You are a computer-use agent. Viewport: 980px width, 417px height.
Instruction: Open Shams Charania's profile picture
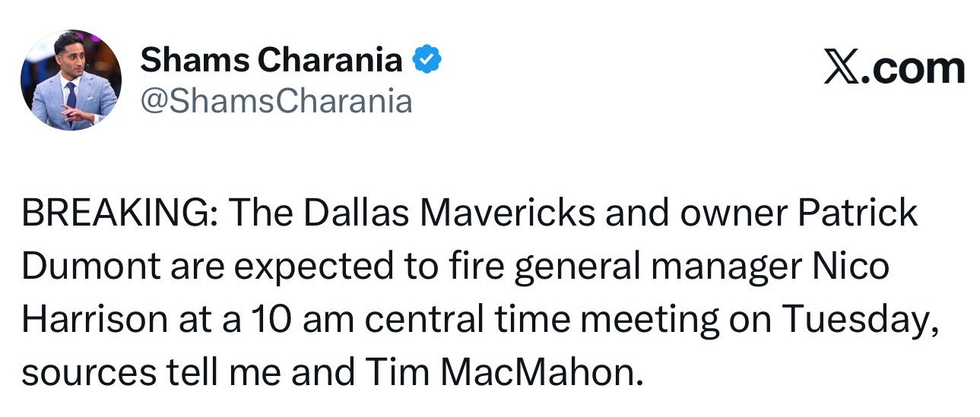click(x=71, y=80)
